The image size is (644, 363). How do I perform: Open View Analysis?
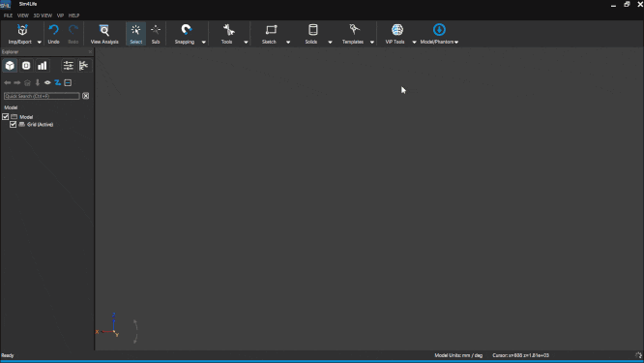tap(104, 34)
